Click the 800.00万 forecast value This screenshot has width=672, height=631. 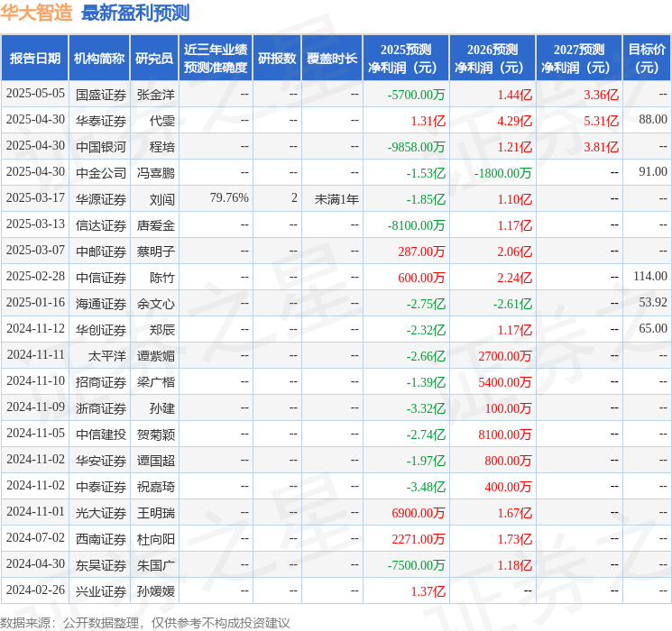click(509, 461)
